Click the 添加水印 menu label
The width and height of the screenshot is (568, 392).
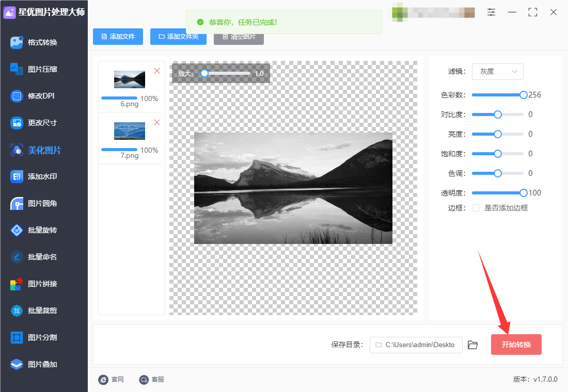[x=42, y=176]
